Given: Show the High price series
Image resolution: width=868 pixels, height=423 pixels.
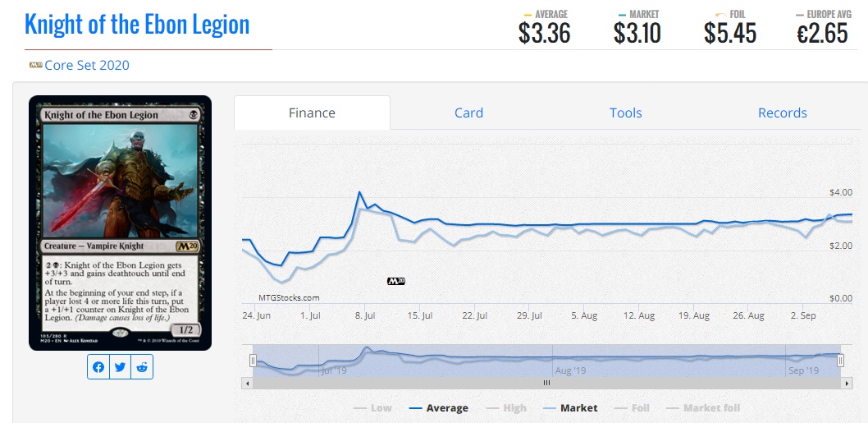Looking at the screenshot, I should click(x=505, y=408).
